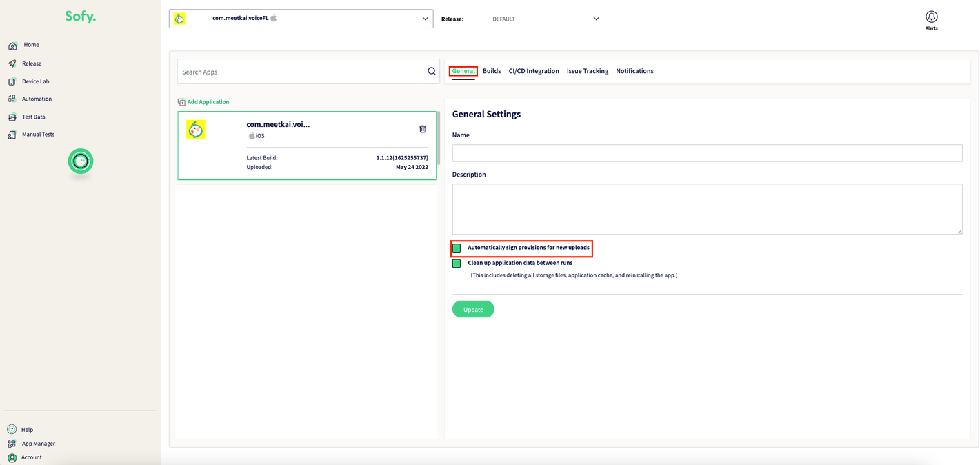The width and height of the screenshot is (980, 465).
Task: Click the search magnifier icon
Action: [432, 71]
